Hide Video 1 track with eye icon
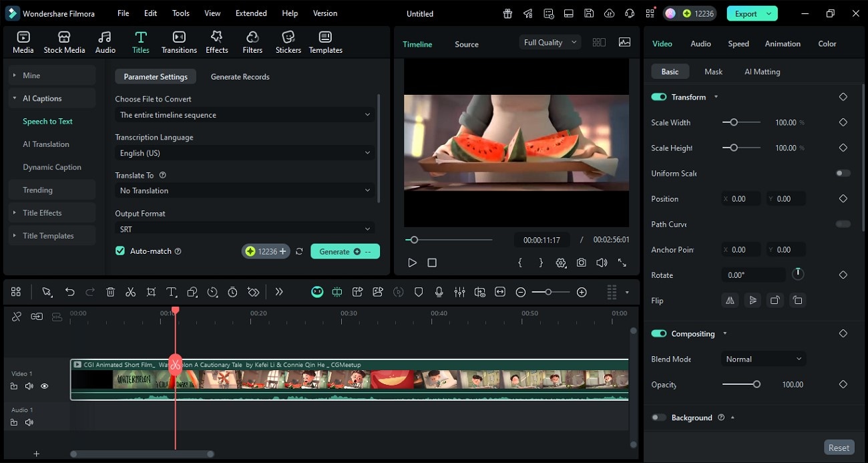The height and width of the screenshot is (463, 868). click(x=45, y=386)
